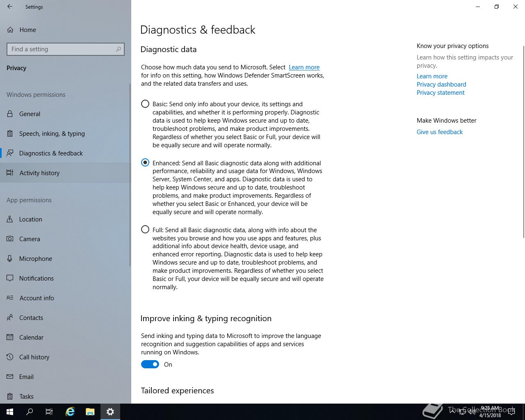525x420 pixels.
Task: Open Location permissions page
Action: (66, 219)
